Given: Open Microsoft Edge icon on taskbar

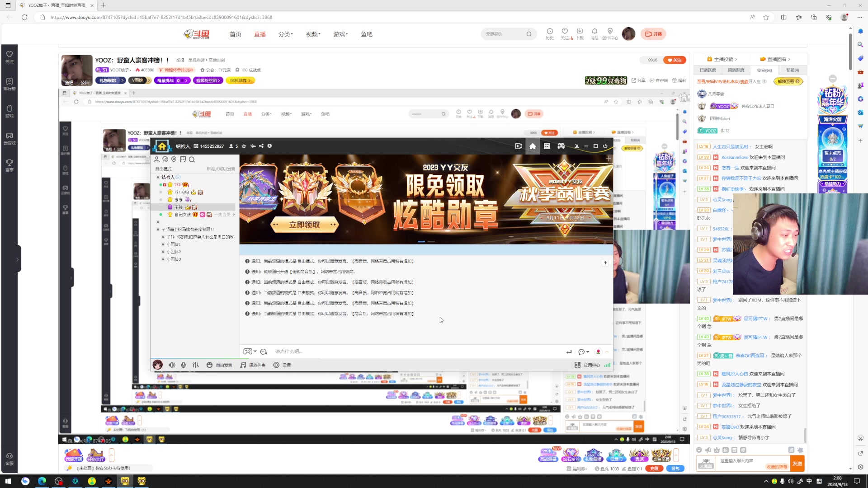Looking at the screenshot, I should [x=42, y=481].
